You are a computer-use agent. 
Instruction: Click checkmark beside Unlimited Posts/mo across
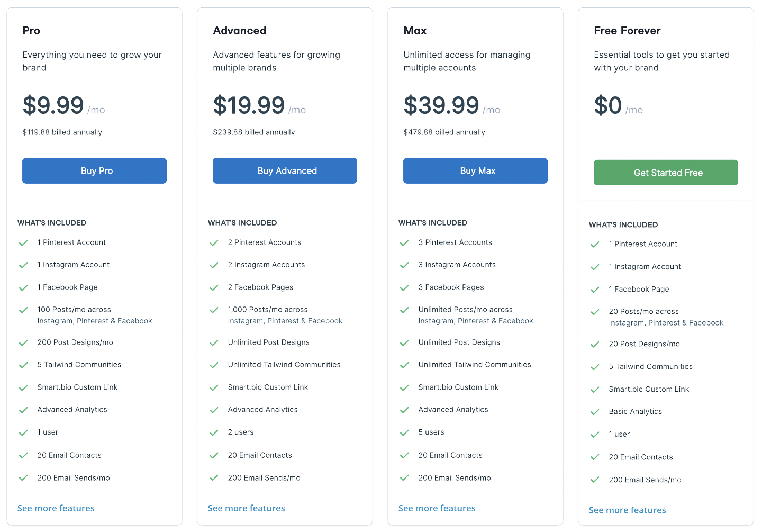[x=404, y=310]
